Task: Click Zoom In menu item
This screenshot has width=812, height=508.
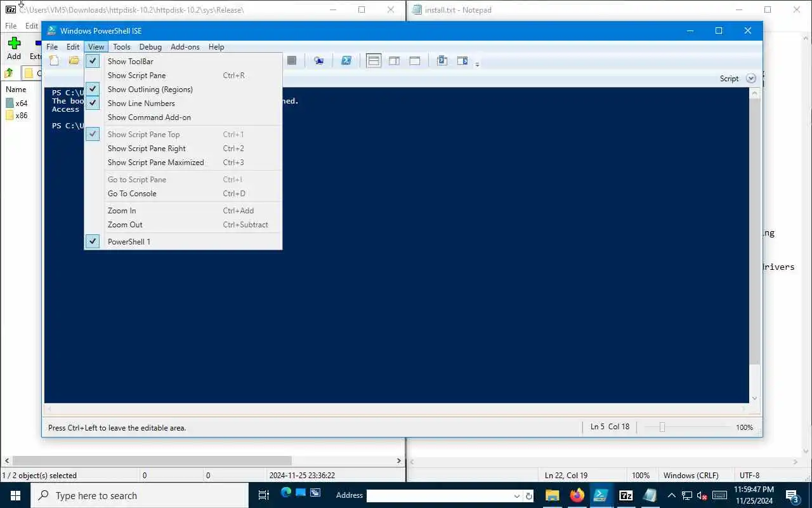Action: 183,211
